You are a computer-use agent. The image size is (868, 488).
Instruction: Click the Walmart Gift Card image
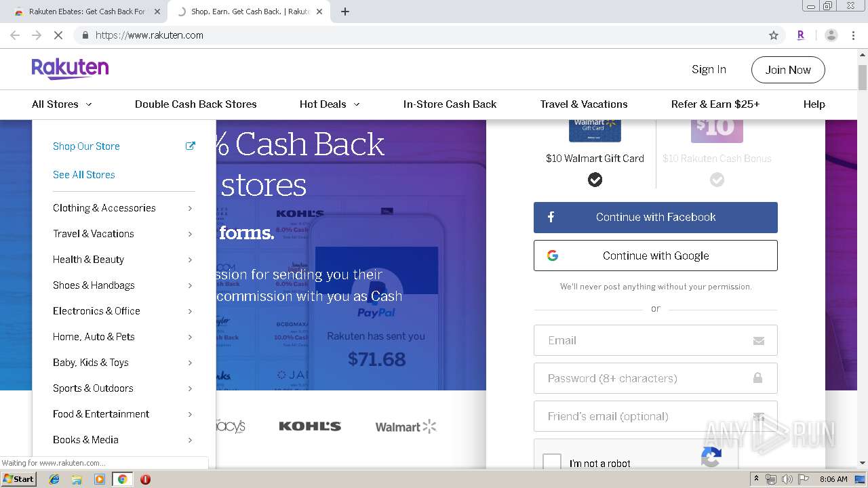click(595, 131)
